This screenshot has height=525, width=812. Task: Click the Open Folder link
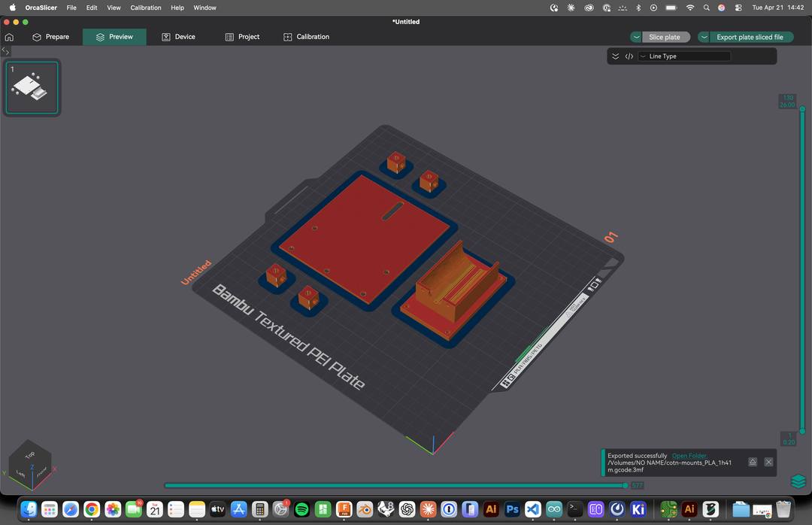click(689, 456)
